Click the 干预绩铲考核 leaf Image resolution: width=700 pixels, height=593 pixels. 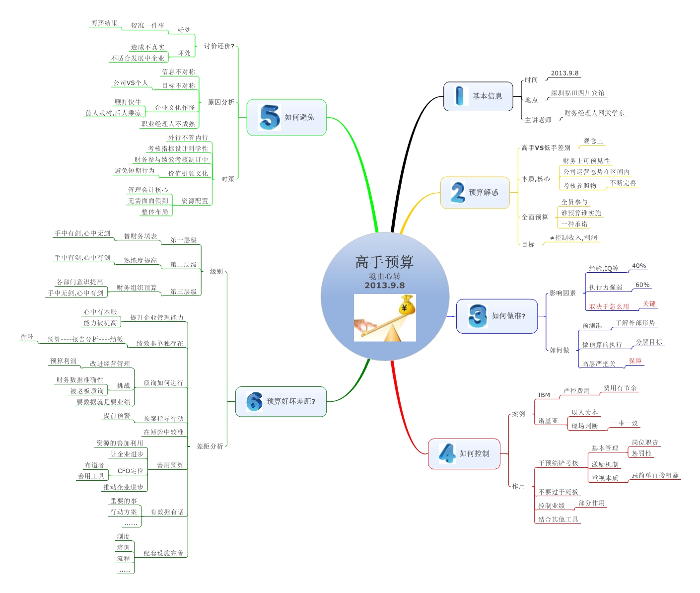click(x=558, y=463)
